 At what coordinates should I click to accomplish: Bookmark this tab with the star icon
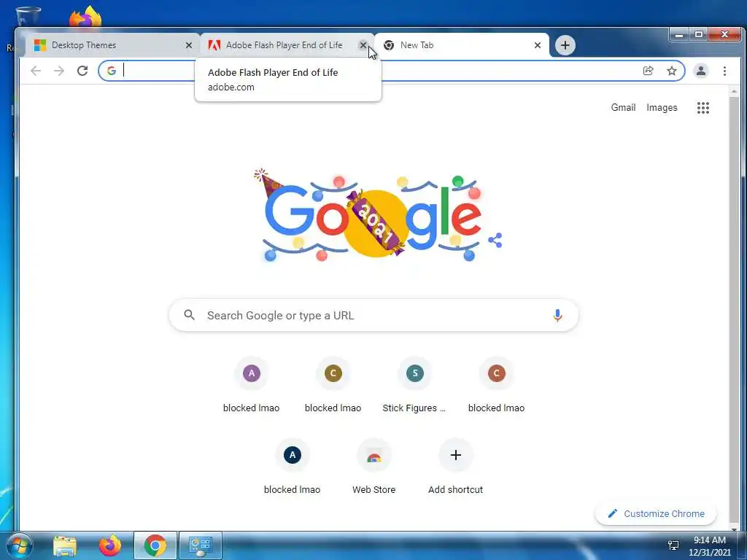pyautogui.click(x=672, y=71)
